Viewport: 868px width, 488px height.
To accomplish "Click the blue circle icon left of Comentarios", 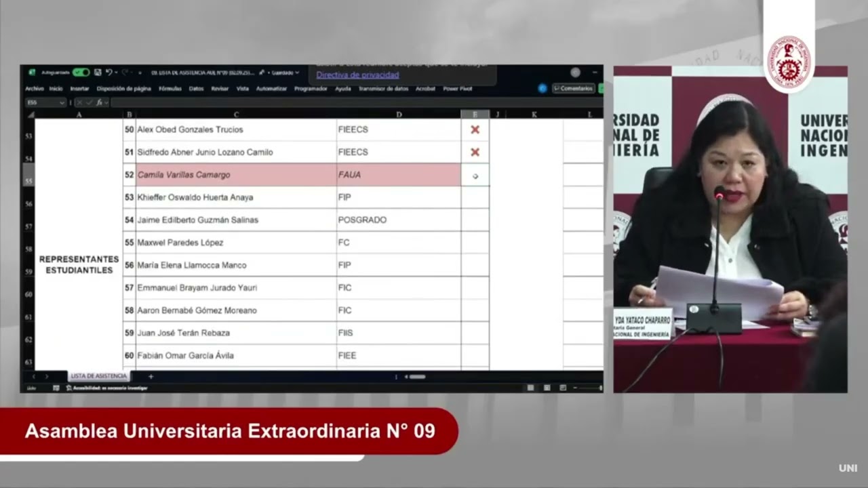I will (542, 89).
